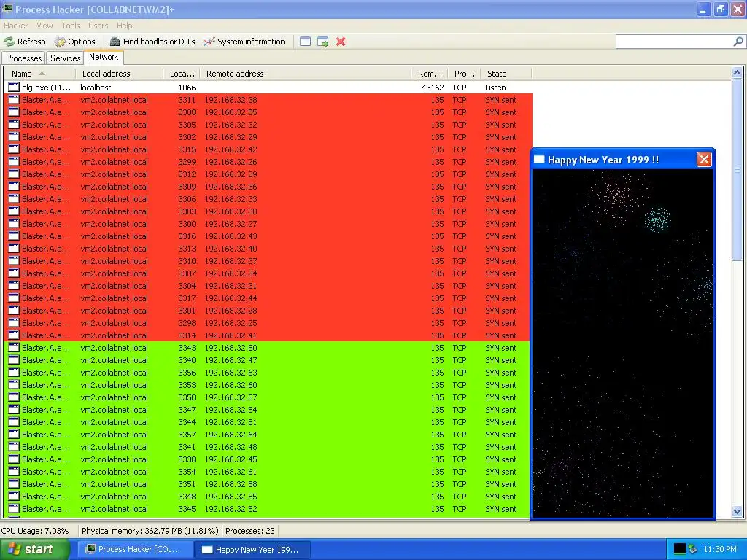Select remote address 192.168.32.61
This screenshot has width=747, height=560.
click(231, 472)
